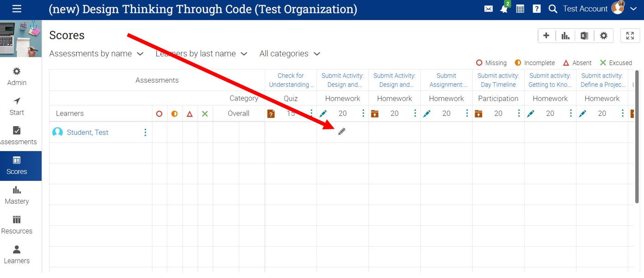The height and width of the screenshot is (278, 644).
Task: Go to Mastery in the sidebar
Action: click(17, 195)
